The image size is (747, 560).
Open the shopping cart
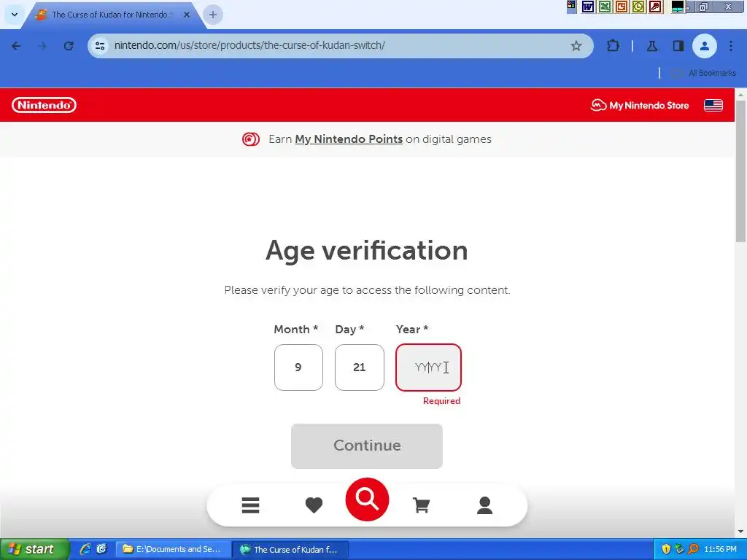421,505
